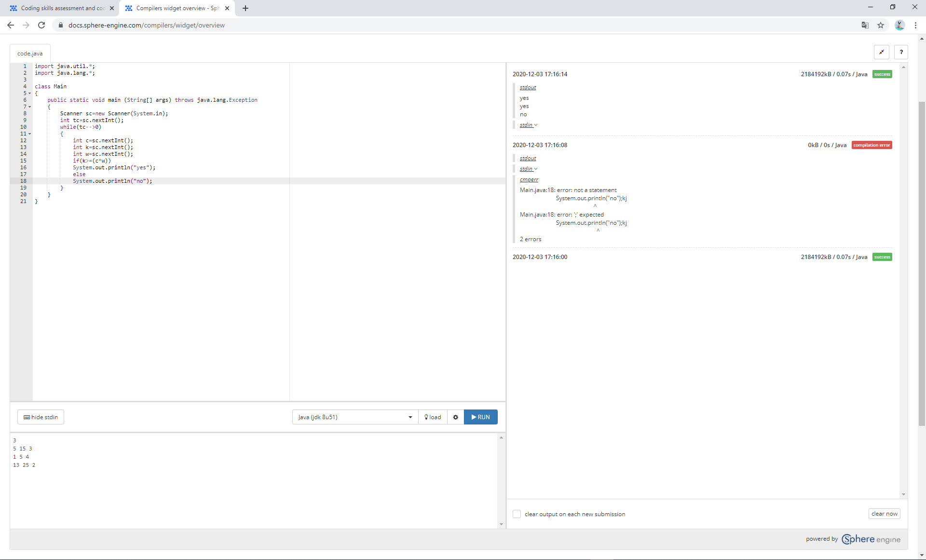Click the settings gear icon beside load
926x560 pixels.
tap(455, 417)
